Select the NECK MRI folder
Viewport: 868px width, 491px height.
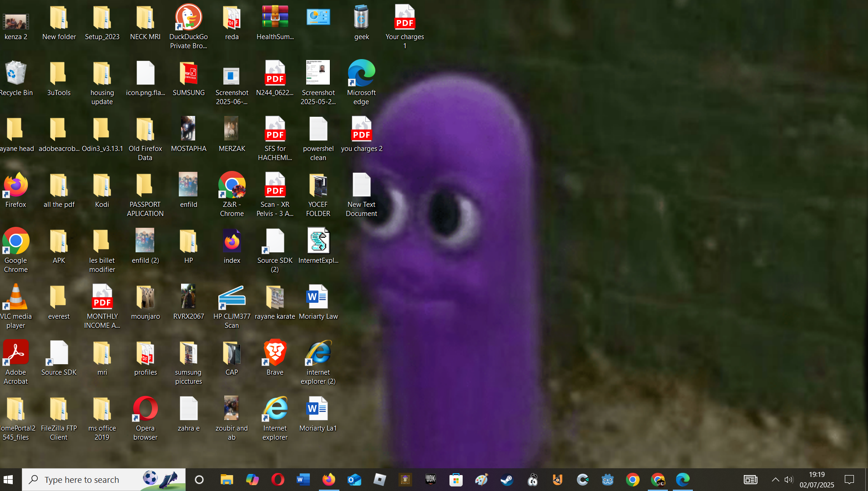click(x=145, y=23)
